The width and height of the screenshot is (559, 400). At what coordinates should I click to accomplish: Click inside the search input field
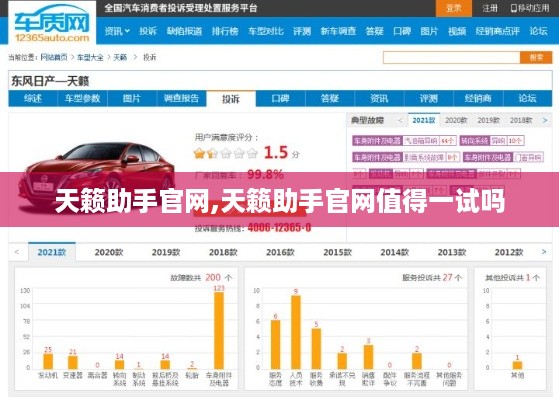451,57
